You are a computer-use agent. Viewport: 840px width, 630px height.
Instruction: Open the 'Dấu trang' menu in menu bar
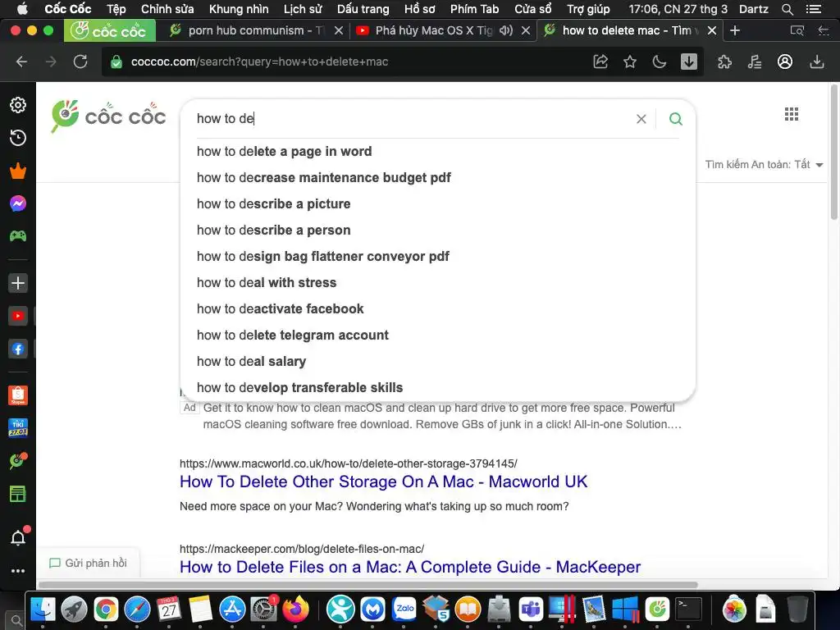click(363, 9)
